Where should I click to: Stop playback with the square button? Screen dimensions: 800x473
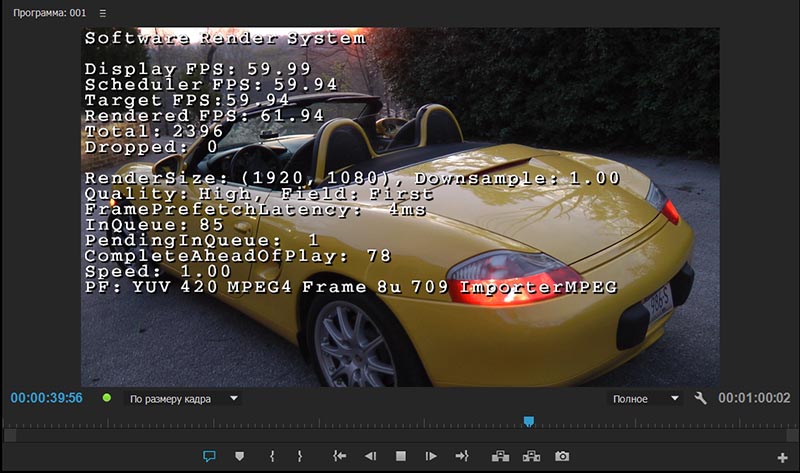point(401,456)
